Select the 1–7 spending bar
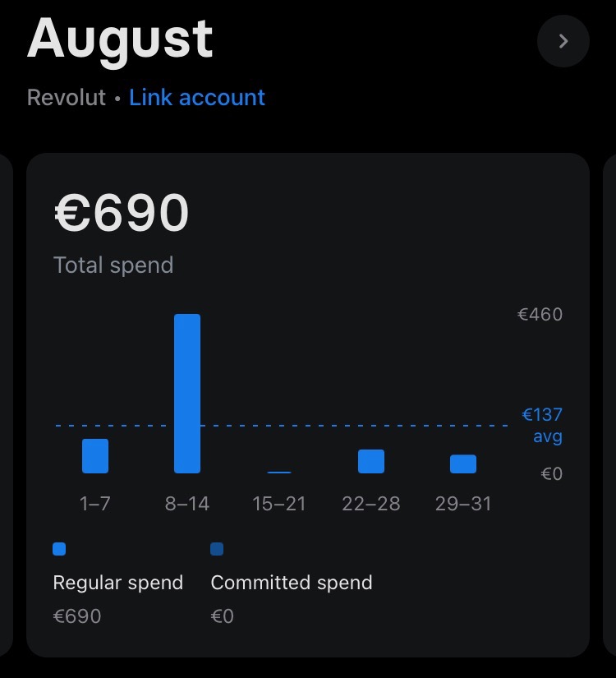Image resolution: width=616 pixels, height=678 pixels. click(x=95, y=456)
